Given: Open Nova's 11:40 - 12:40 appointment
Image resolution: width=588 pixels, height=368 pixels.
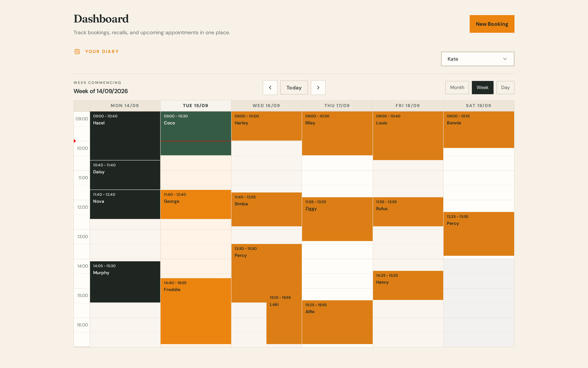Looking at the screenshot, I should 125,204.
